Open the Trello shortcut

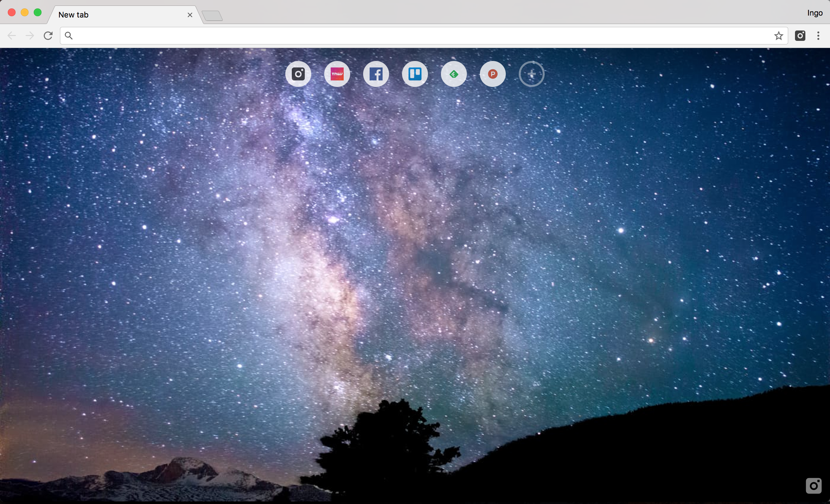point(415,74)
